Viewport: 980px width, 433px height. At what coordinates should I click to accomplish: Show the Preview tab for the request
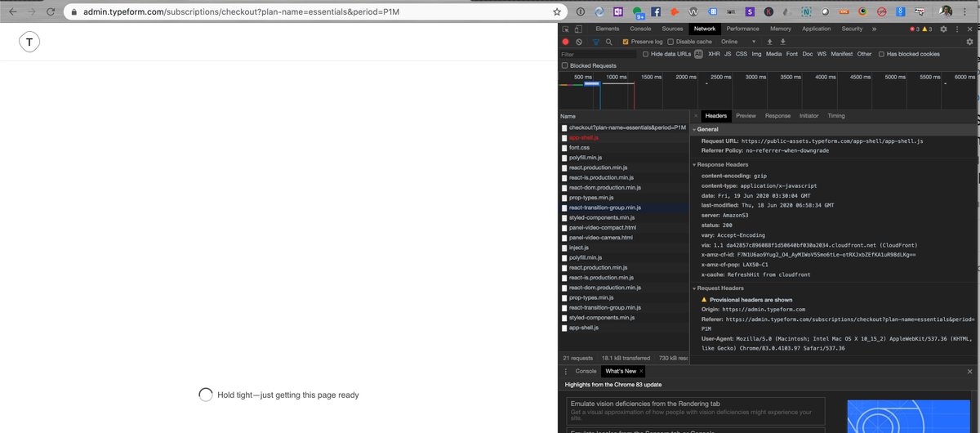(746, 116)
